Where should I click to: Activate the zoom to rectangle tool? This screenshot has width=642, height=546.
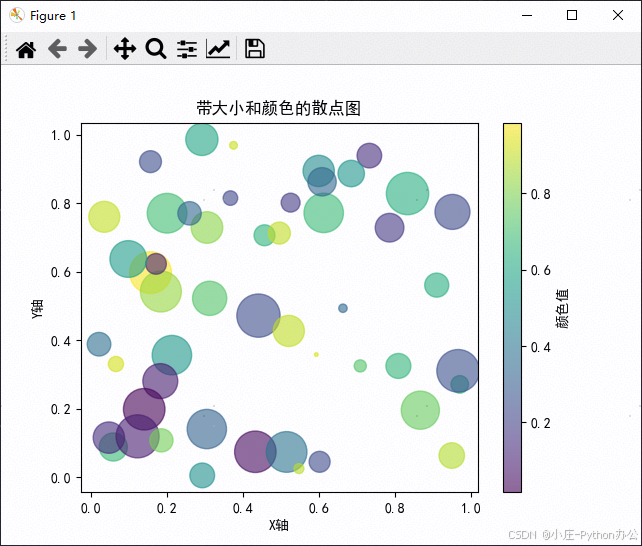pos(156,49)
